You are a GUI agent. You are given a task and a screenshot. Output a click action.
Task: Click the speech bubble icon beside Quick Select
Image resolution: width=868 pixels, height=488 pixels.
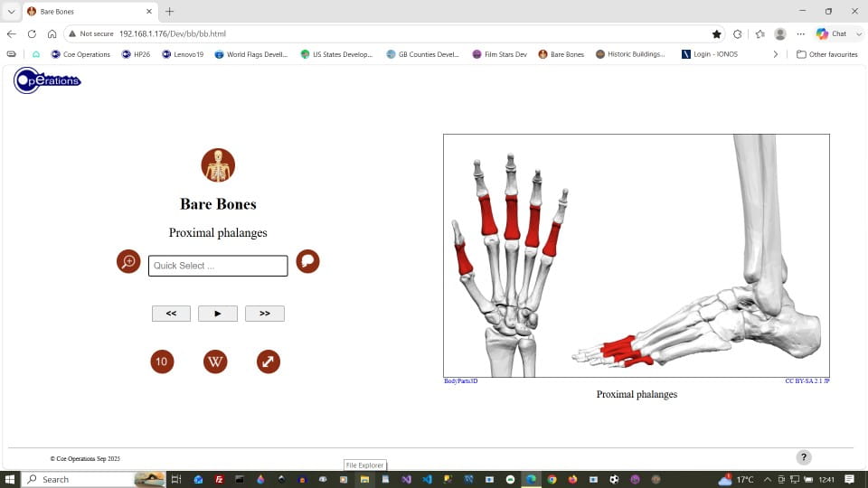[307, 261]
